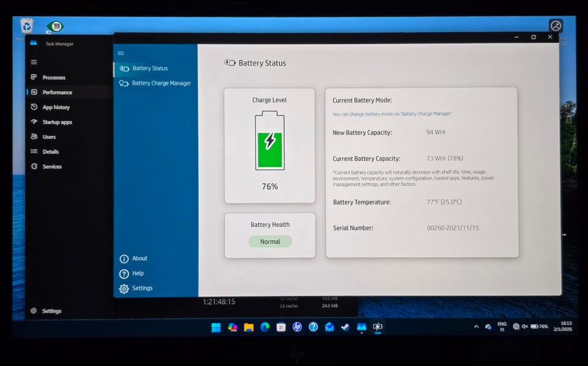Select Performance in Task Manager
Viewport: 588px width, 366px height.
coord(69,92)
